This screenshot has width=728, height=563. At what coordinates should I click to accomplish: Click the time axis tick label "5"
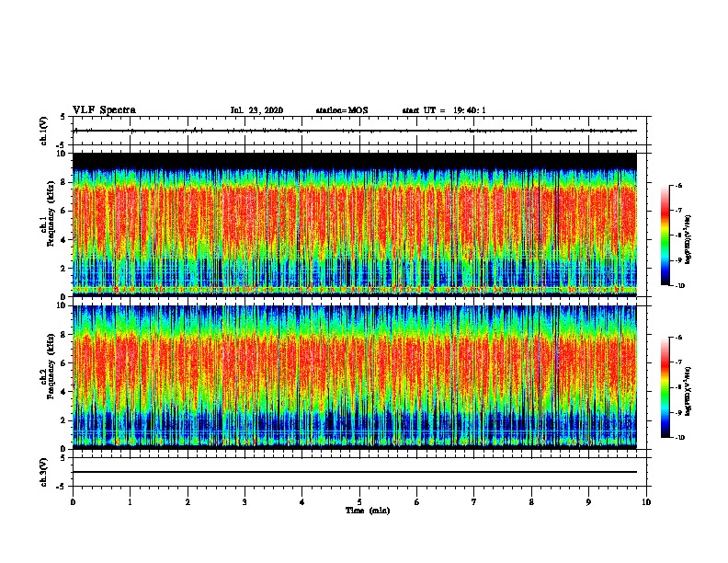359,502
